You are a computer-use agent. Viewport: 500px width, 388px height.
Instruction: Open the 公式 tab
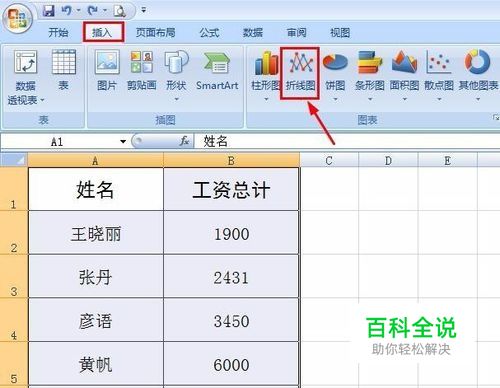[209, 32]
